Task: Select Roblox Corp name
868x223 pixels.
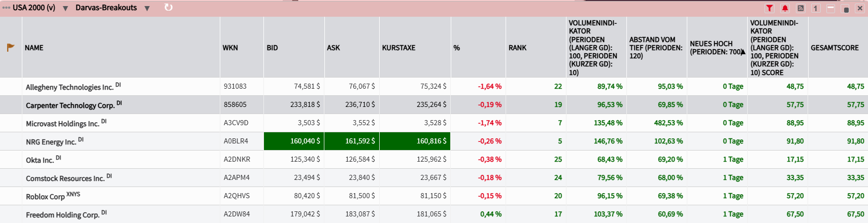Action: pyautogui.click(x=45, y=197)
